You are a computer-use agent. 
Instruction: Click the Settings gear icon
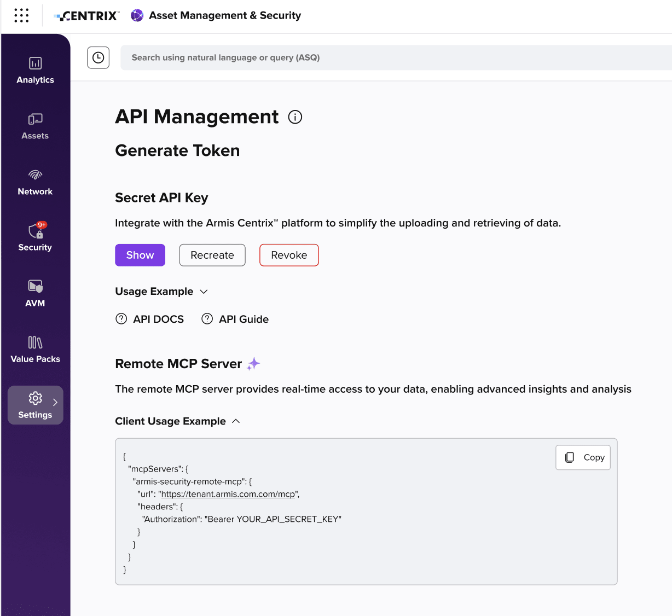[34, 399]
